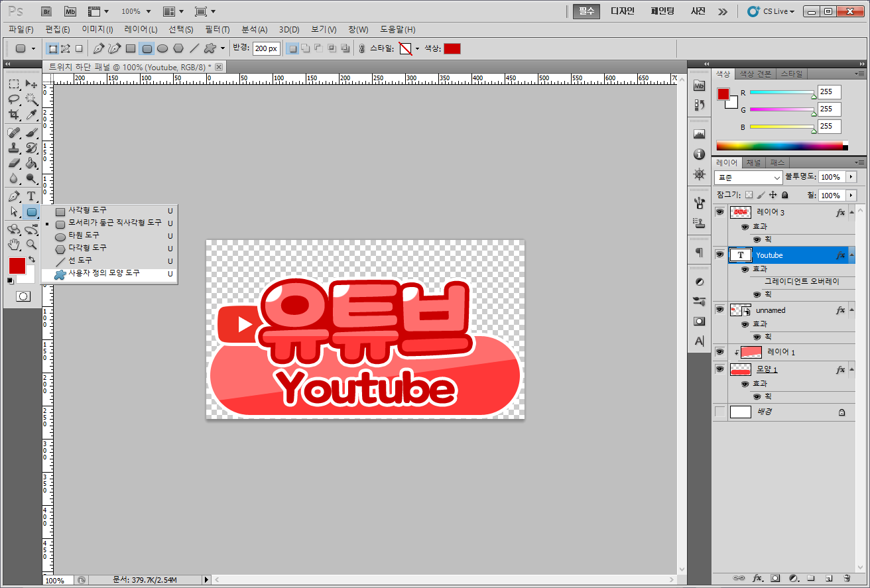Select the Path Selection tool
This screenshot has height=588, width=870.
[x=14, y=211]
